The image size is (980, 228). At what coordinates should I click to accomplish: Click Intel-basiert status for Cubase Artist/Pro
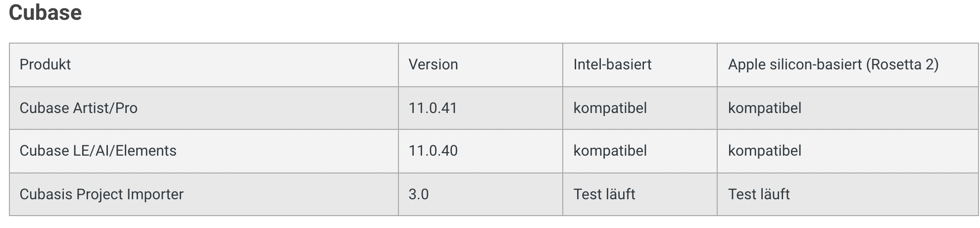click(610, 108)
